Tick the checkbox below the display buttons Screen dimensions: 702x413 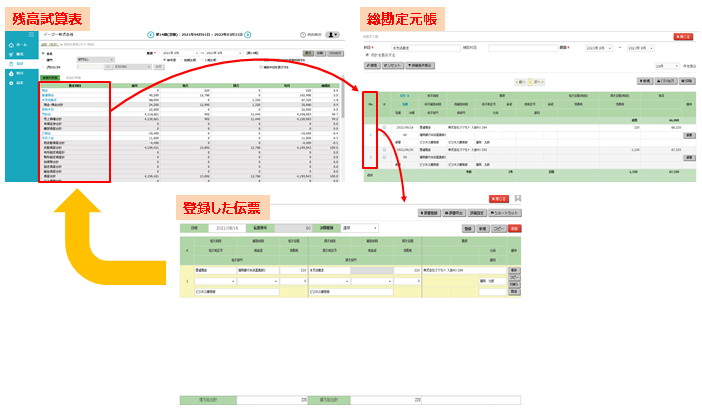(259, 67)
